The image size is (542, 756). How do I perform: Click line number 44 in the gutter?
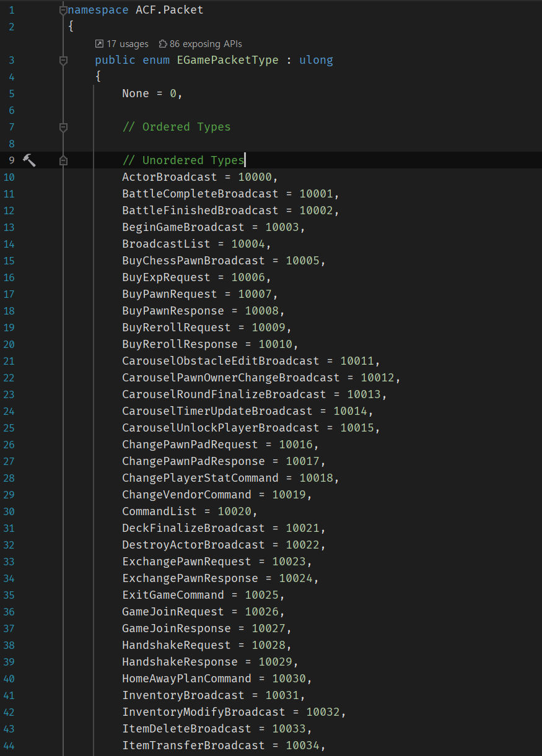click(9, 745)
